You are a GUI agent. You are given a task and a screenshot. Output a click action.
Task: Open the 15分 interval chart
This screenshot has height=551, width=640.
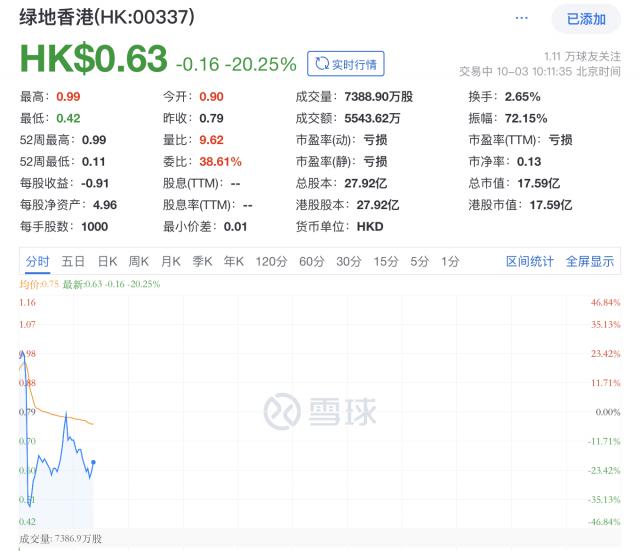tap(386, 261)
